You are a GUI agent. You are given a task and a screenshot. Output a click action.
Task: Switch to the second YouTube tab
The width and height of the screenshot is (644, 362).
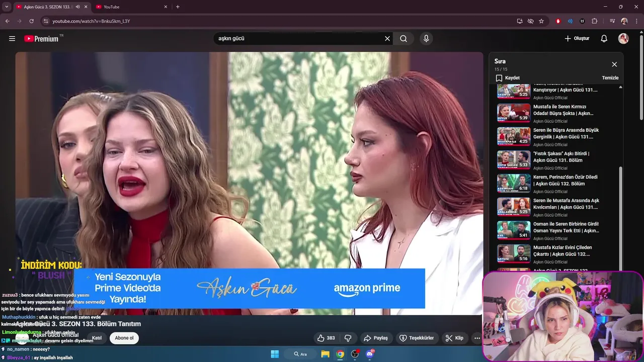pos(132,7)
